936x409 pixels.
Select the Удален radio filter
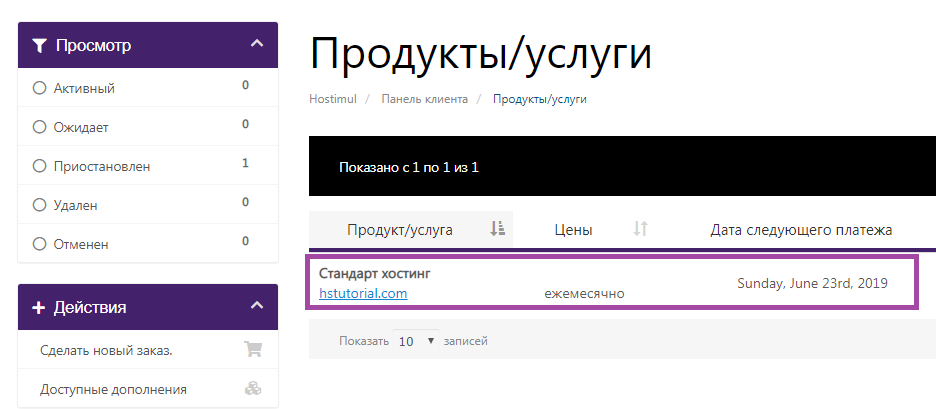(x=40, y=205)
